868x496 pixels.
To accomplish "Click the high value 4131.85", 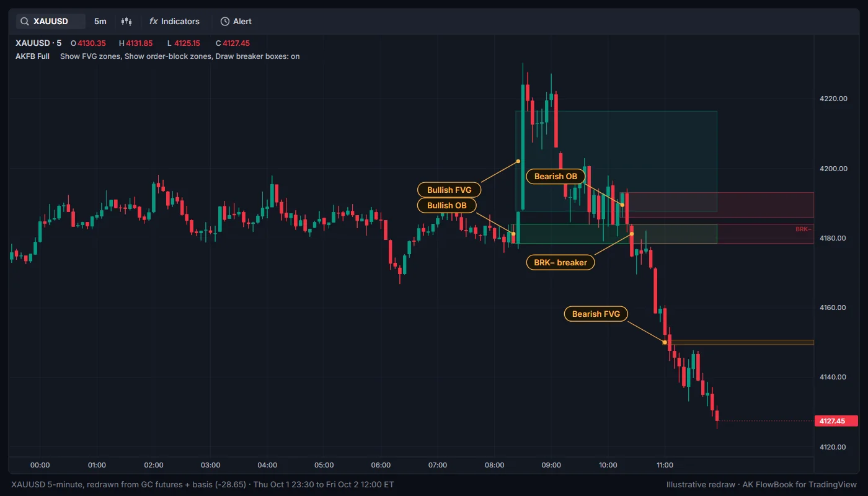I will click(x=139, y=43).
